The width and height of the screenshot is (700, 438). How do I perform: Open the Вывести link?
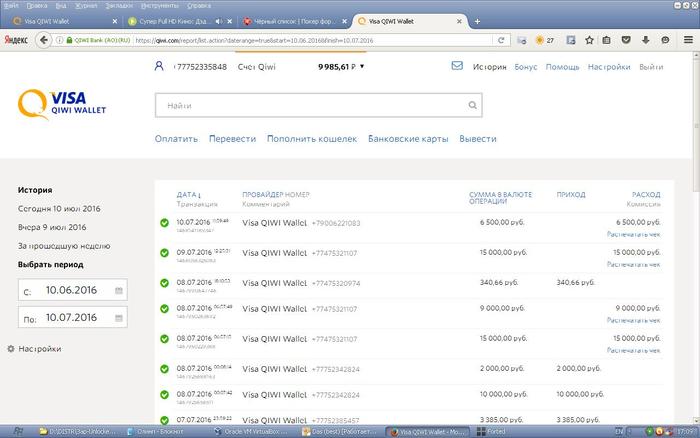478,139
